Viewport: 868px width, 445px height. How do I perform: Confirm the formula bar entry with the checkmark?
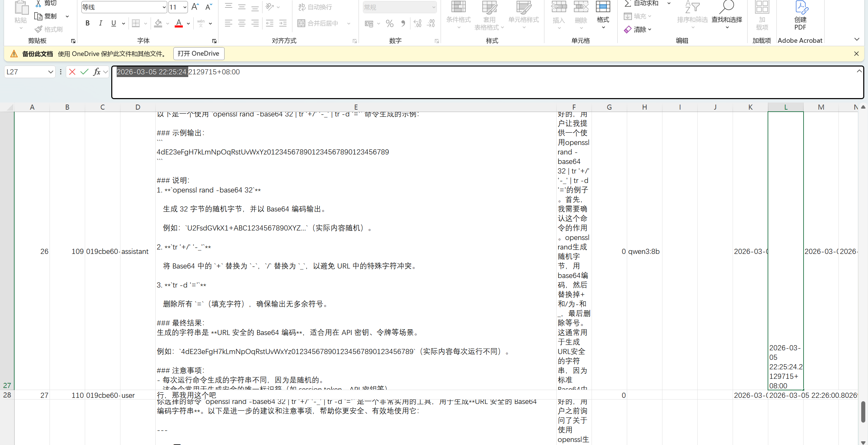[x=84, y=72]
